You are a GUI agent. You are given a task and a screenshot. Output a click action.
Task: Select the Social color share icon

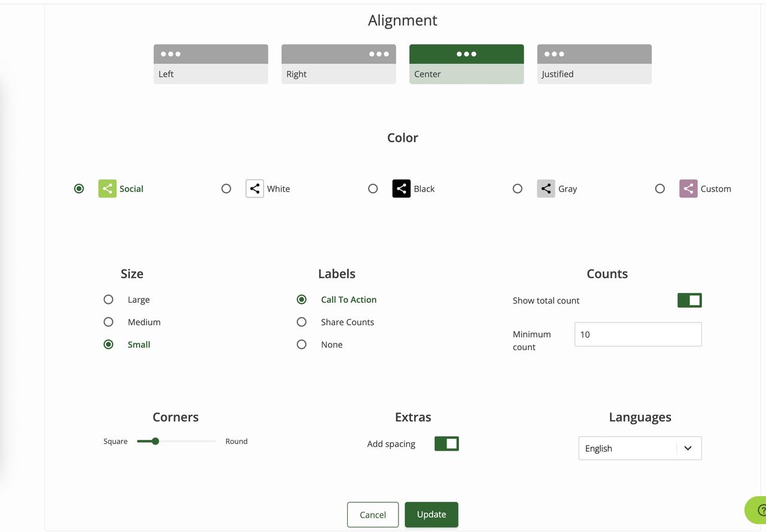(107, 189)
